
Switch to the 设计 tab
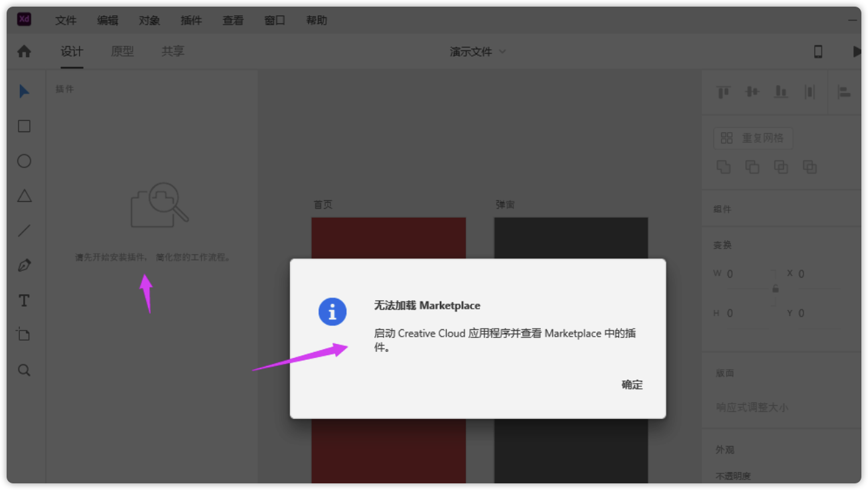(x=72, y=52)
